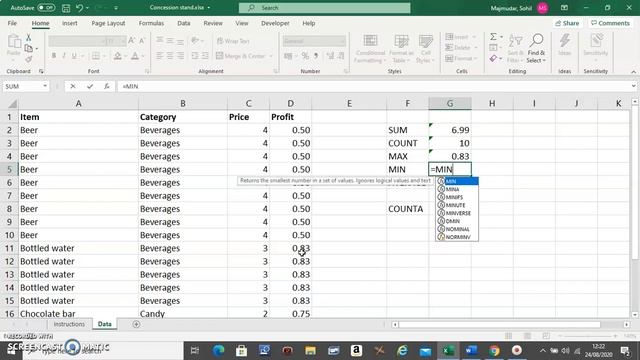Open the Instructions sheet tab
The height and width of the screenshot is (360, 640).
click(69, 324)
